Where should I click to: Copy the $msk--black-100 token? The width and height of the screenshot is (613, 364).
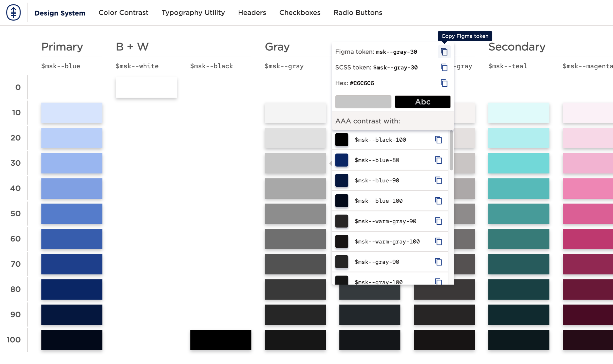(x=438, y=140)
